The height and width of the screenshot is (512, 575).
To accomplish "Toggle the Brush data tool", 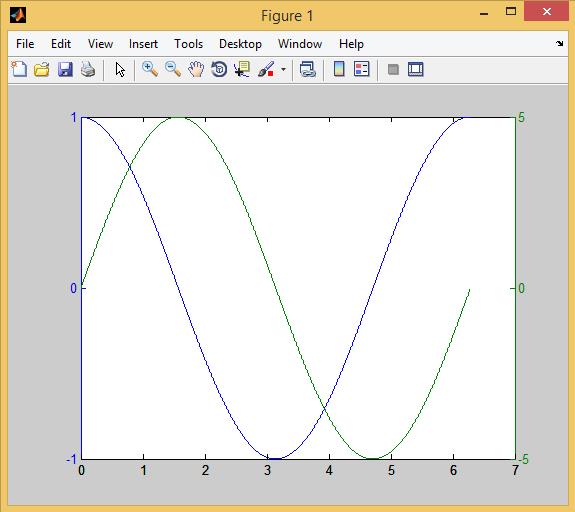I will pos(266,69).
